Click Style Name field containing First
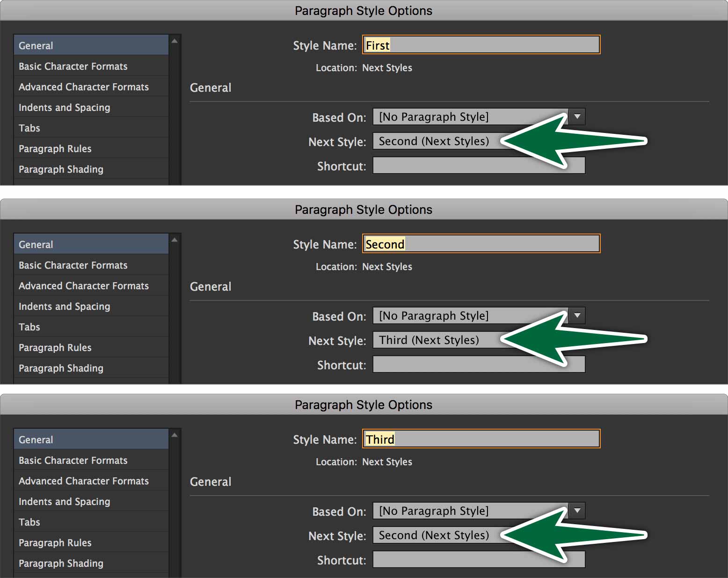 pos(481,45)
